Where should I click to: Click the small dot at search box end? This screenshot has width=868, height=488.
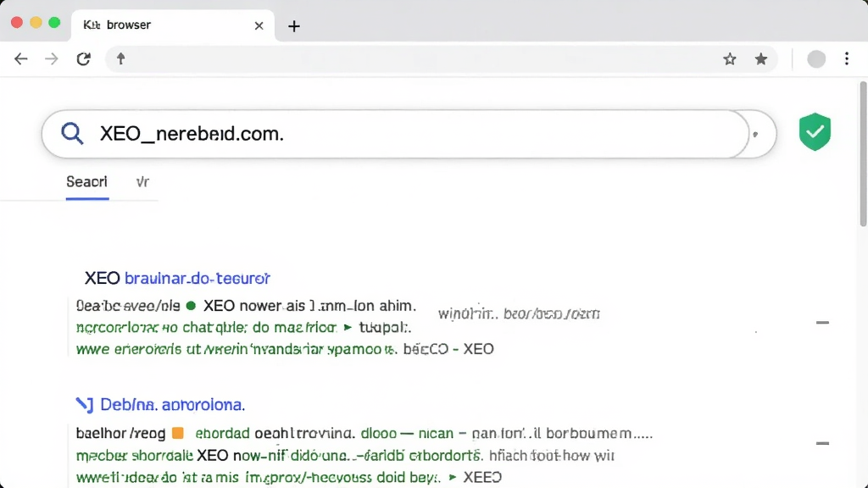pyautogui.click(x=755, y=135)
